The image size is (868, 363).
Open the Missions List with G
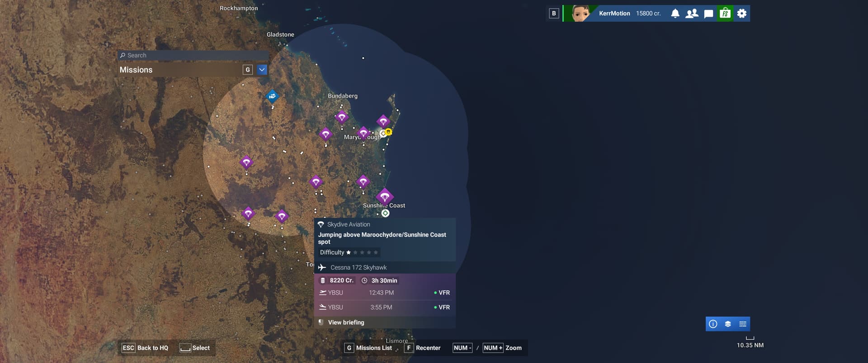pos(368,348)
